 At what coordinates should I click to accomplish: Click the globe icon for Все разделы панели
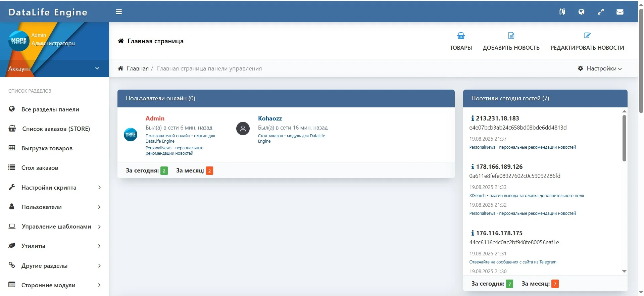pos(12,109)
